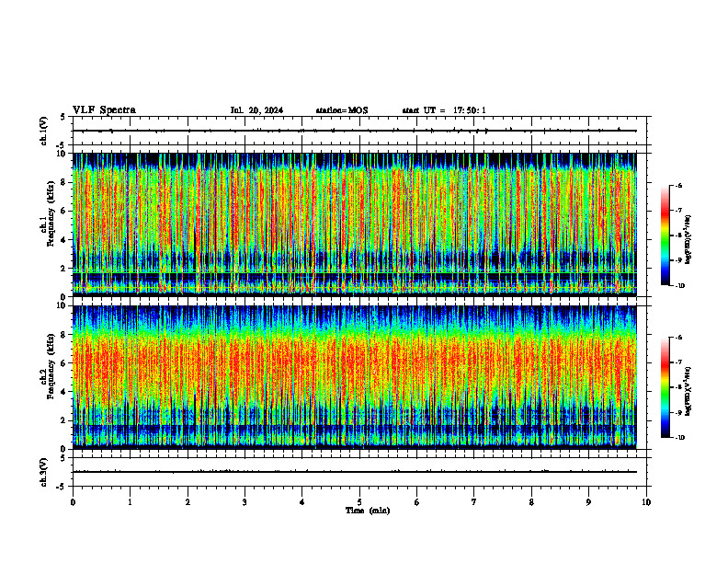The image size is (728, 563).
Task: Click the "ch.2 Frequency (kHz)" axis label
Action: click(x=47, y=366)
